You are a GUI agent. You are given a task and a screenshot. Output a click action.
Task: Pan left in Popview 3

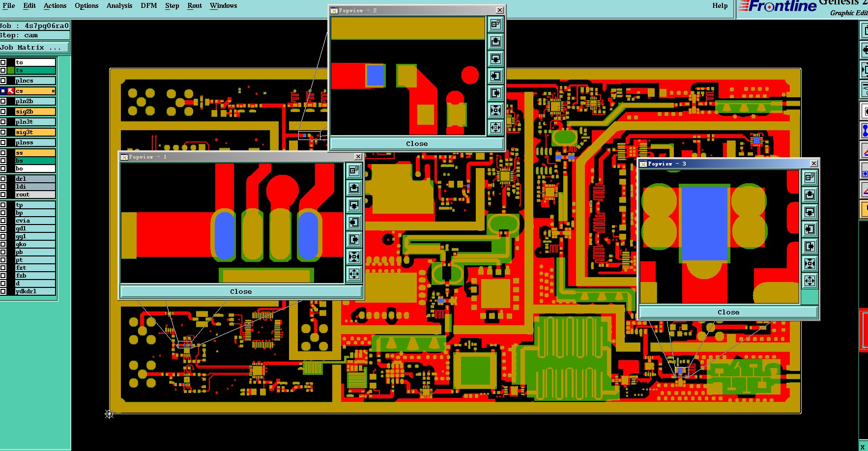point(810,229)
